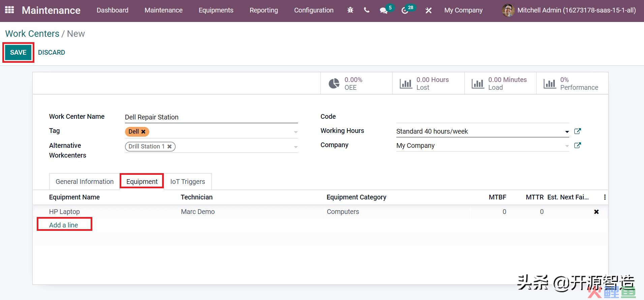Click the HP Laptop cell

click(x=64, y=212)
